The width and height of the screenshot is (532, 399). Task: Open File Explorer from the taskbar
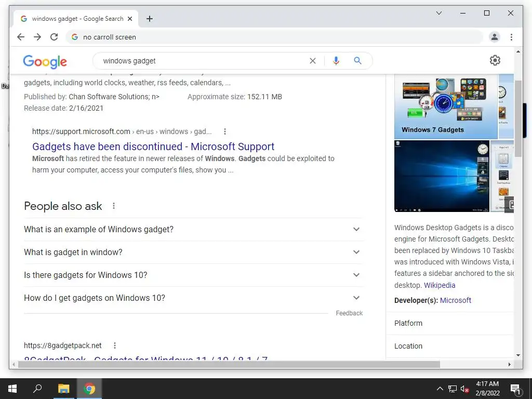[x=63, y=389]
